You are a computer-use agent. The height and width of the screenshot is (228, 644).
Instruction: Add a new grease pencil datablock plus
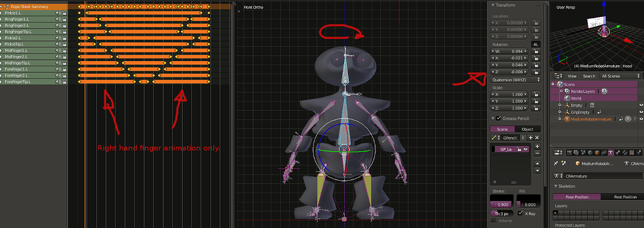531,137
